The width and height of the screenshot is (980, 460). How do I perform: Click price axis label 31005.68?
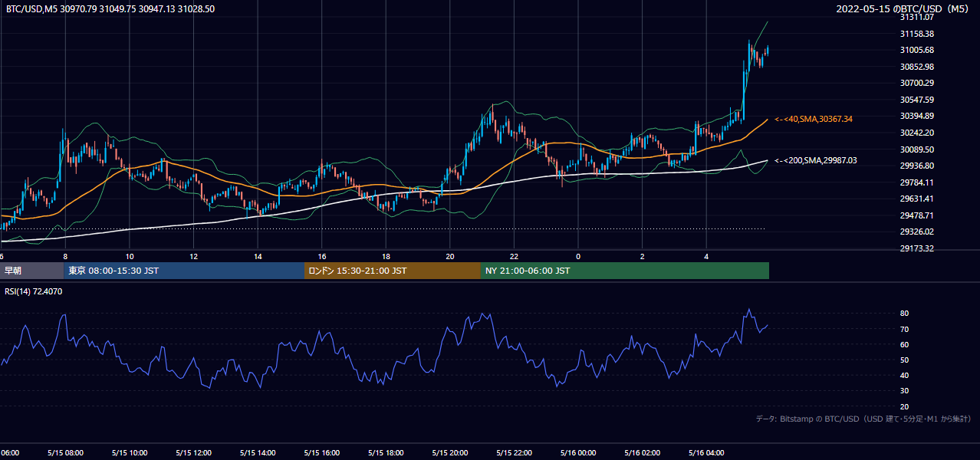[916, 50]
